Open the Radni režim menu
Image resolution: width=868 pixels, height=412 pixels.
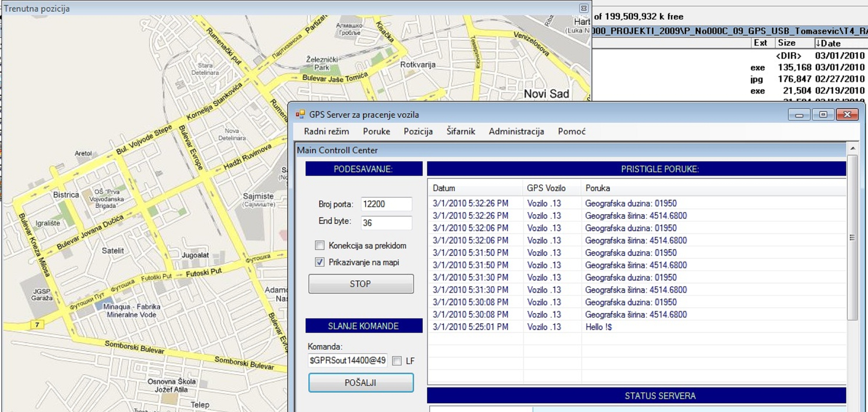(x=326, y=131)
